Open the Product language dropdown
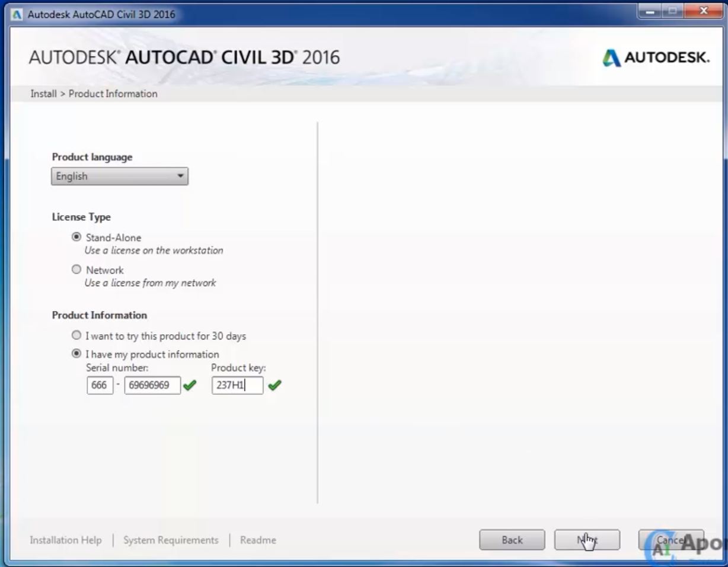Viewport: 728px width, 567px height. pos(120,176)
